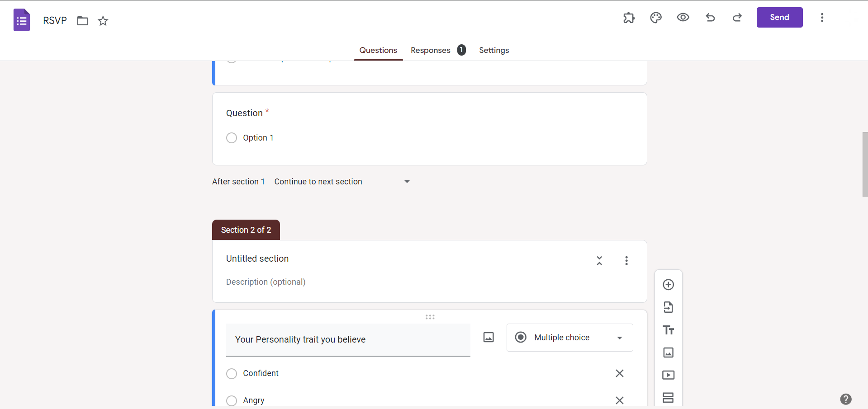Expand the Continue to next section dropdown
Screen dimensions: 868x409
(342, 182)
